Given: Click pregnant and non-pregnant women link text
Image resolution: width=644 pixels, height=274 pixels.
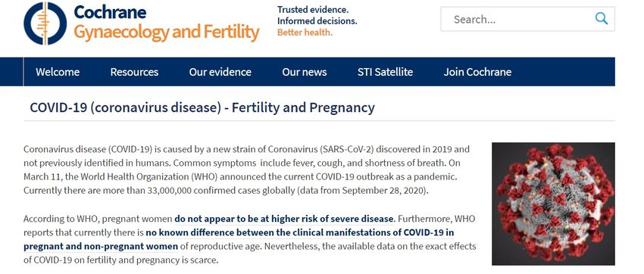Looking at the screenshot, I should [101, 247].
